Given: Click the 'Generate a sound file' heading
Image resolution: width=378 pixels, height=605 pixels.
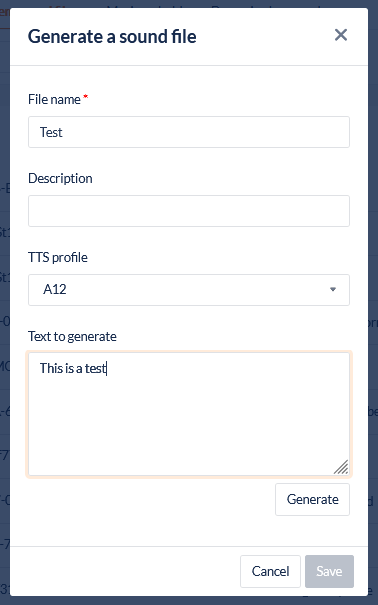Looking at the screenshot, I should (x=112, y=37).
